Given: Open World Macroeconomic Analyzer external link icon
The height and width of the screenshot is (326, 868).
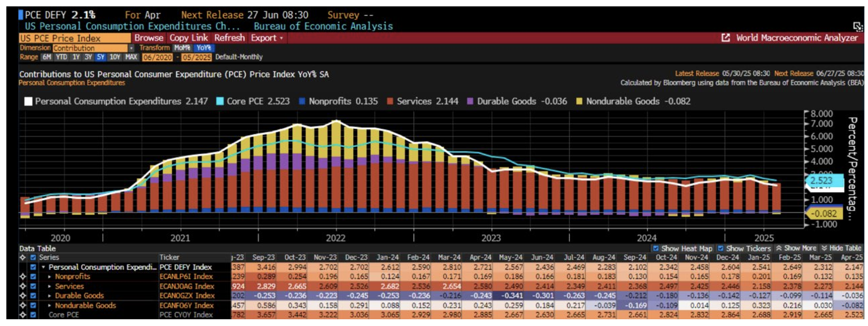Looking at the screenshot, I should tap(725, 38).
